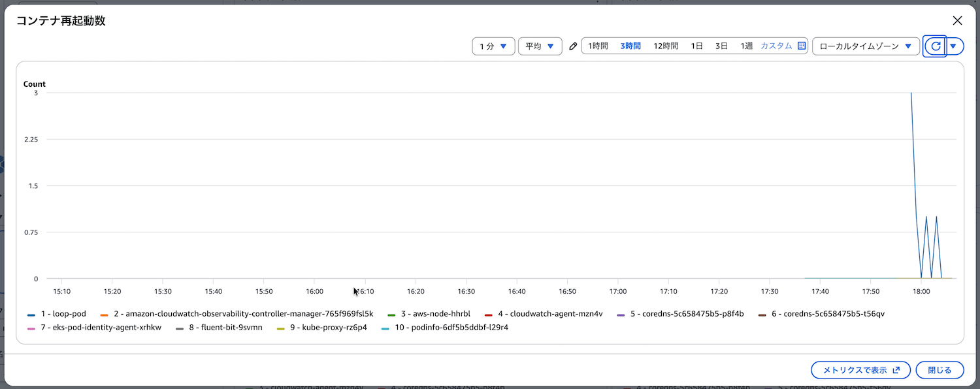Toggle aws-node-hhrbl legend entry

(435, 314)
